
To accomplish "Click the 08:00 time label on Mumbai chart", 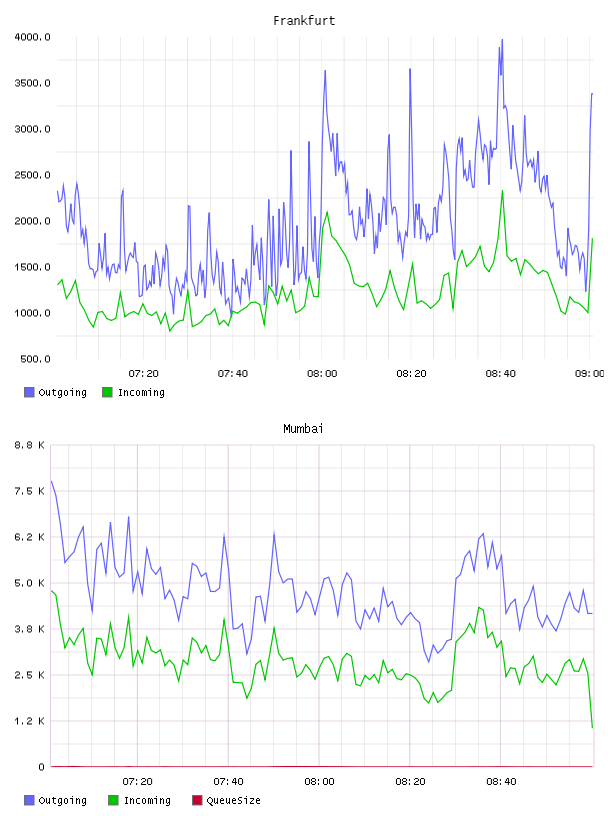I will tap(319, 782).
